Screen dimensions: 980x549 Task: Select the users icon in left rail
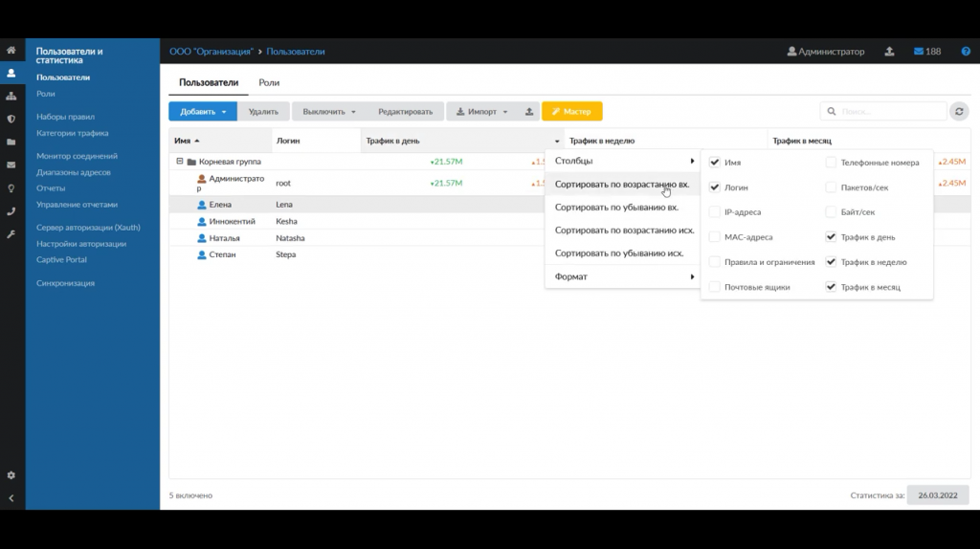[x=11, y=73]
